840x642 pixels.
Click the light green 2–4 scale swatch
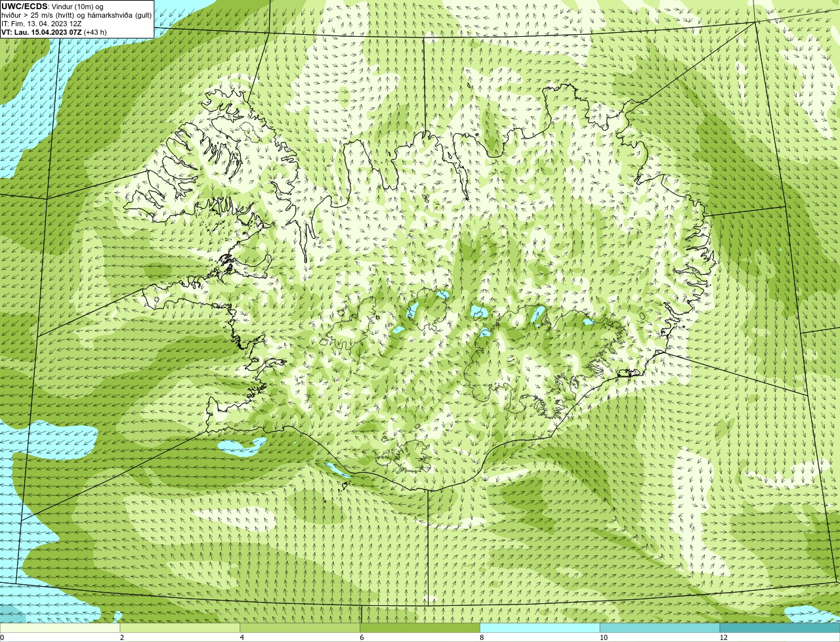180,628
